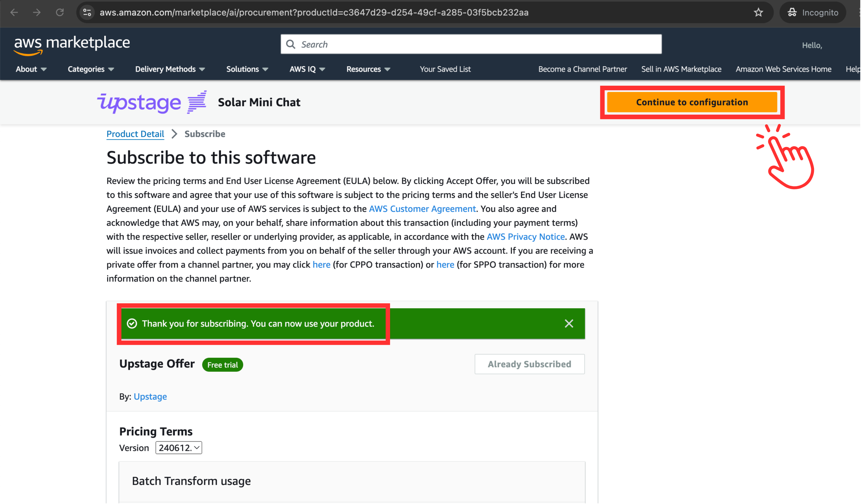Click the Upstage logo

click(x=152, y=102)
